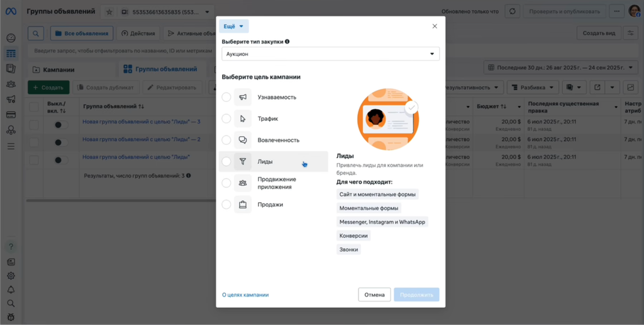Toggle the switch for ad set 'Лиды — 3'

tap(61, 125)
